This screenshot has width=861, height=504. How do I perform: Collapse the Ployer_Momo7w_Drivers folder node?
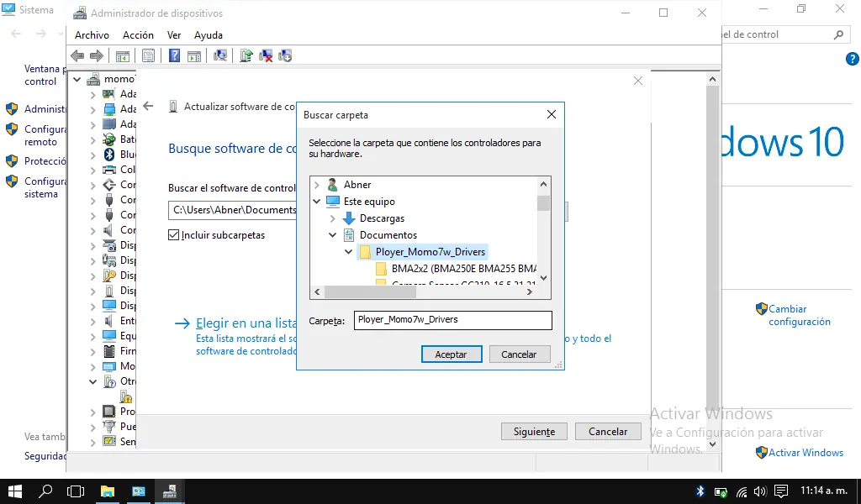[348, 252]
